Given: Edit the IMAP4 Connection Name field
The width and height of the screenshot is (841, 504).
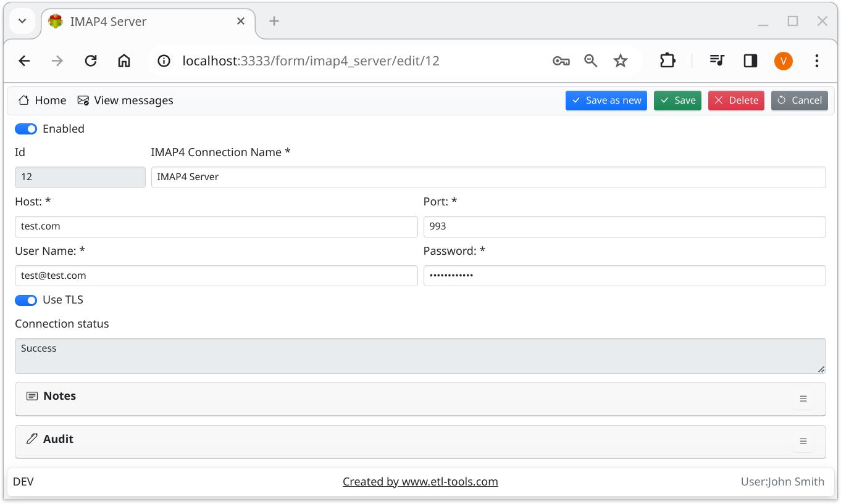Looking at the screenshot, I should (x=488, y=177).
